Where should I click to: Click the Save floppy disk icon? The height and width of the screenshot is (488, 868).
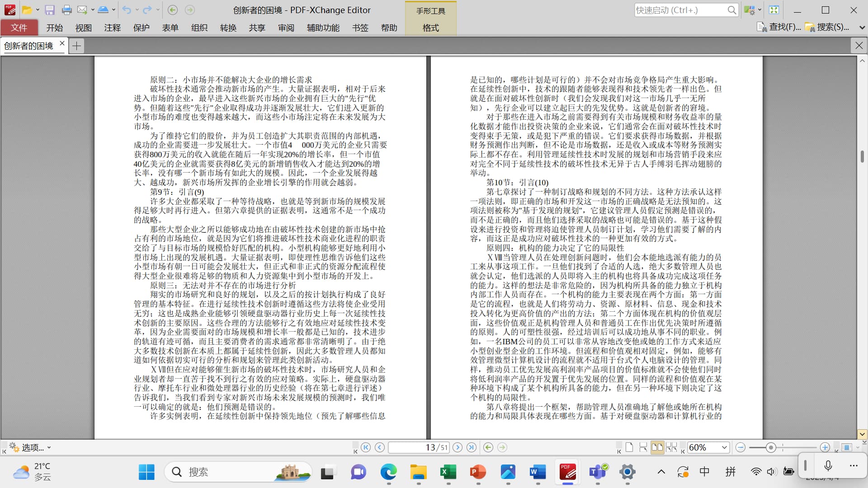pos(50,10)
